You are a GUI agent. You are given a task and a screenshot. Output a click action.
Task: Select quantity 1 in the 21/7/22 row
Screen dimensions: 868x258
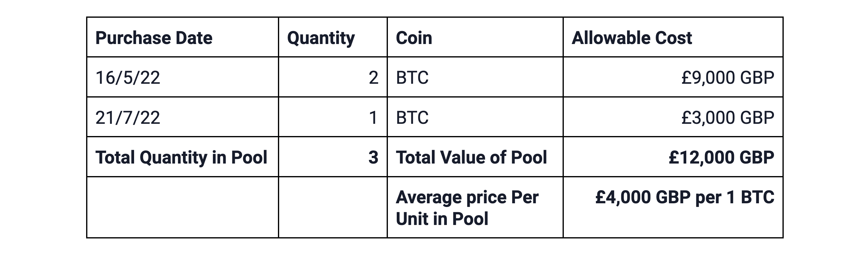[373, 117]
